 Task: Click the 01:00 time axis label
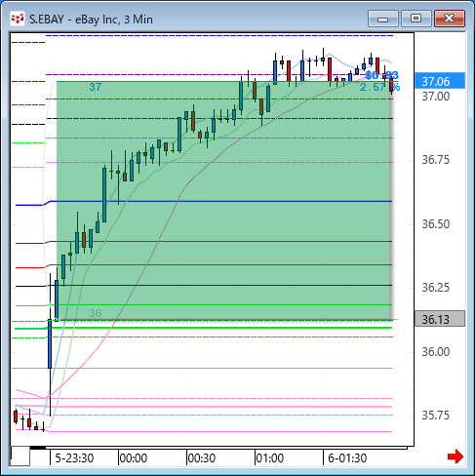coord(270,458)
